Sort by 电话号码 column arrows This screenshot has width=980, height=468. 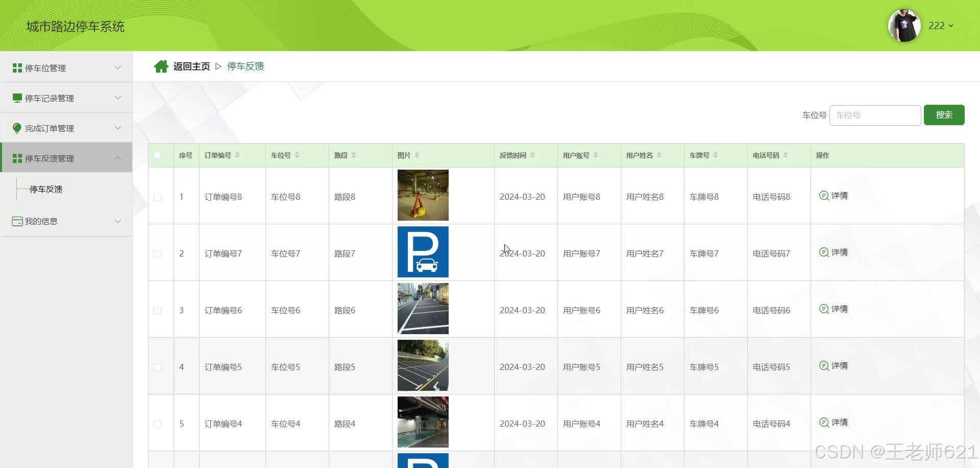pos(786,155)
